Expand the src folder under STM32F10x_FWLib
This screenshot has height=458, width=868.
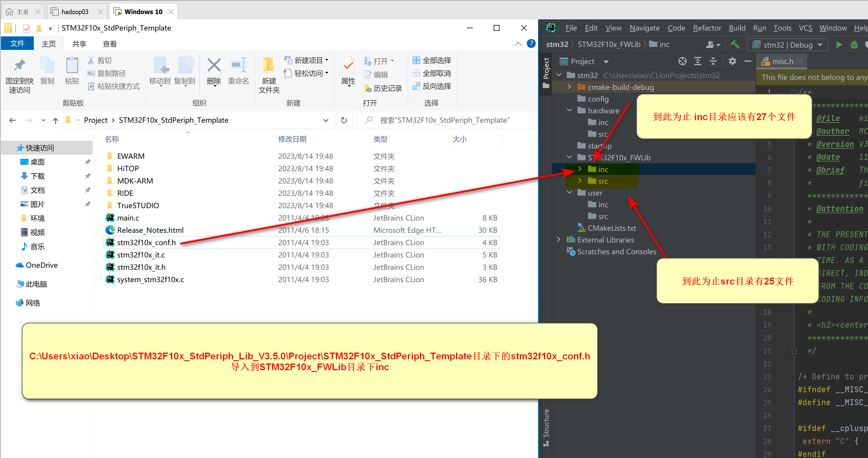pyautogui.click(x=579, y=181)
